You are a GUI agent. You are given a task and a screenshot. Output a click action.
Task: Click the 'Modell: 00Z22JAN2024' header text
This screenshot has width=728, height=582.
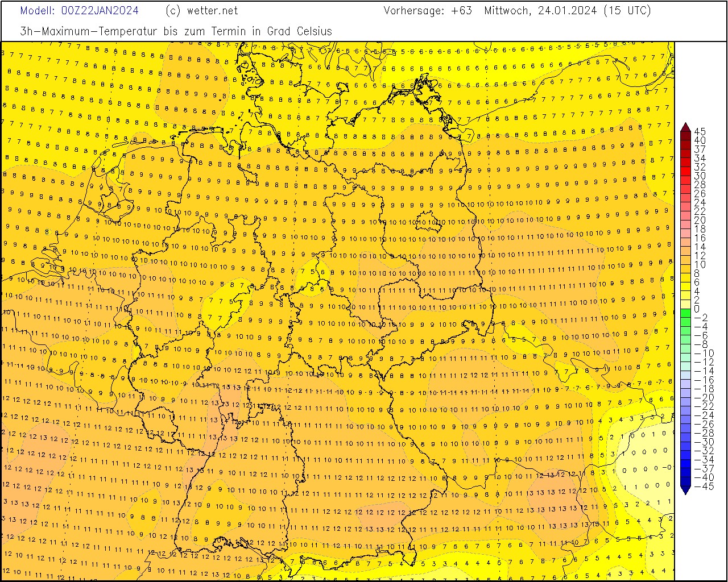(x=79, y=11)
